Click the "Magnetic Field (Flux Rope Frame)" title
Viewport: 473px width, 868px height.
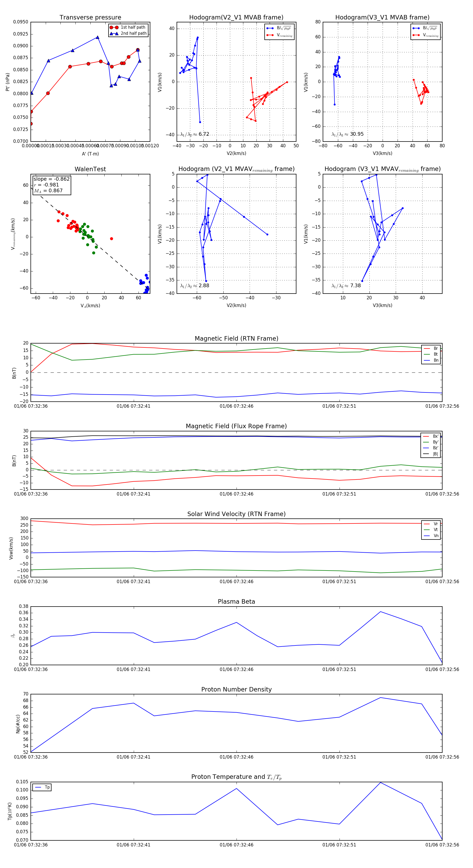[x=236, y=426]
